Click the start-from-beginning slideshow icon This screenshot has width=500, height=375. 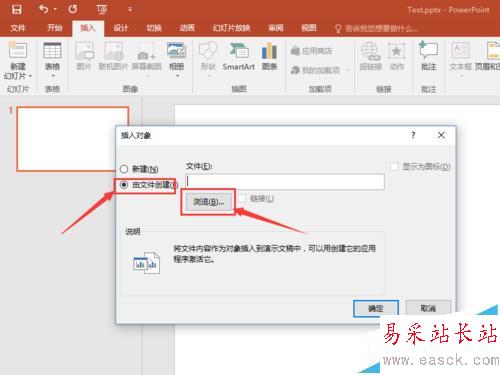click(102, 10)
